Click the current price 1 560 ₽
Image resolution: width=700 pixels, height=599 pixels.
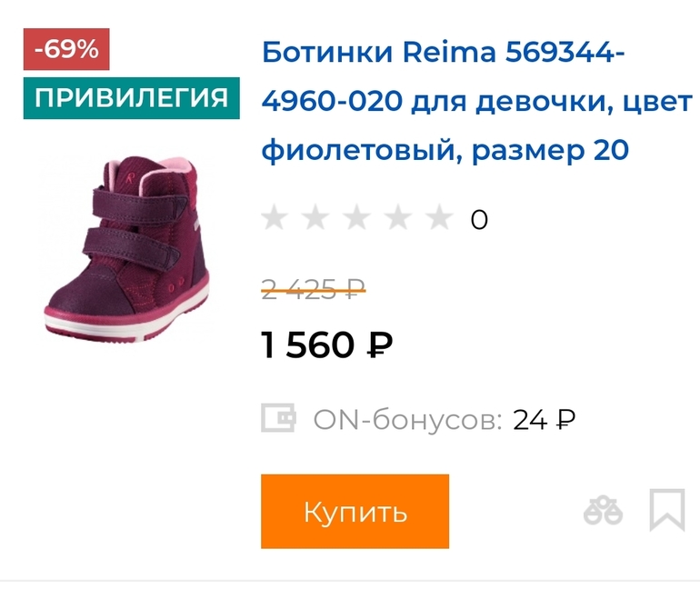[326, 344]
